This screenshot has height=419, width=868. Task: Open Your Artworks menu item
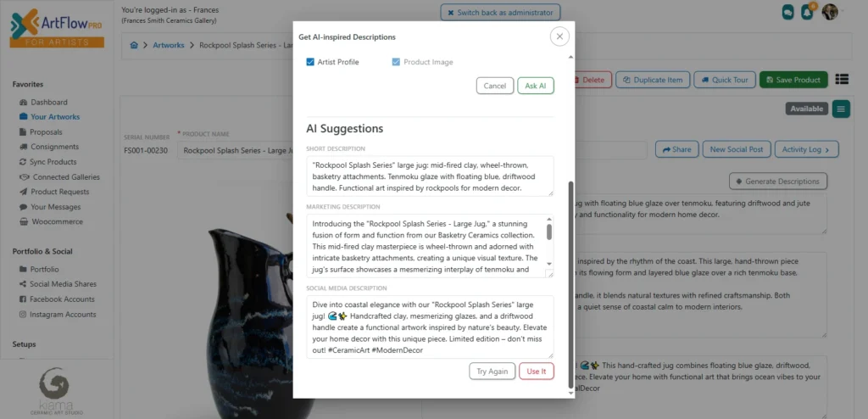coord(55,117)
